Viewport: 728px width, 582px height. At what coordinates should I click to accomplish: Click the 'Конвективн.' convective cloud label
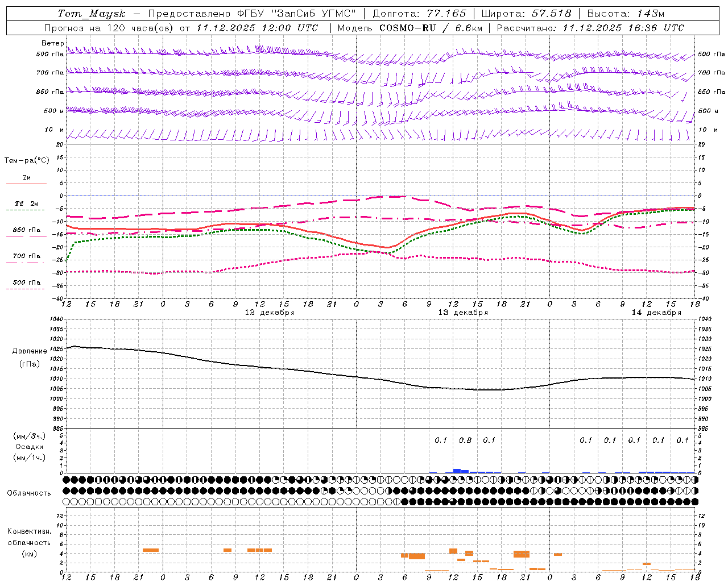(30, 531)
